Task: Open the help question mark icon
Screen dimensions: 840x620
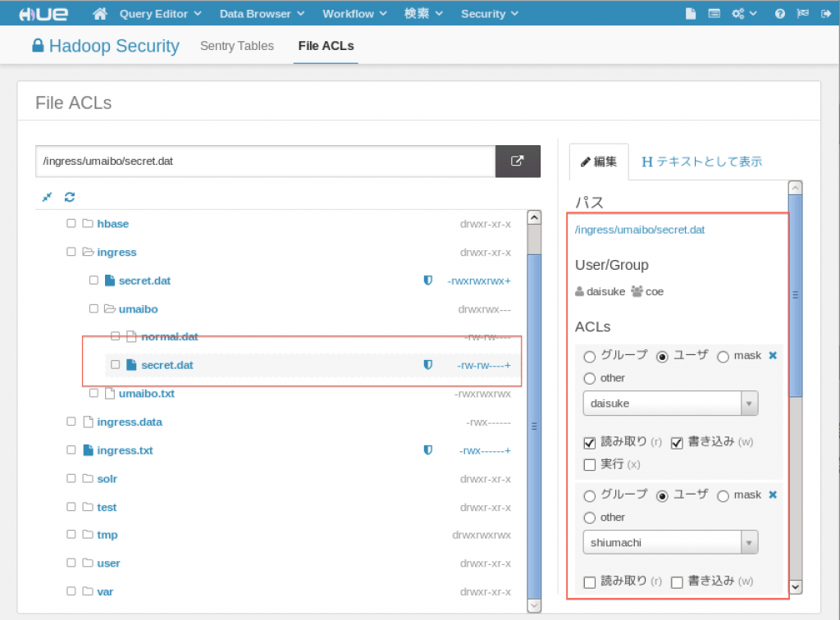Action: tap(780, 14)
